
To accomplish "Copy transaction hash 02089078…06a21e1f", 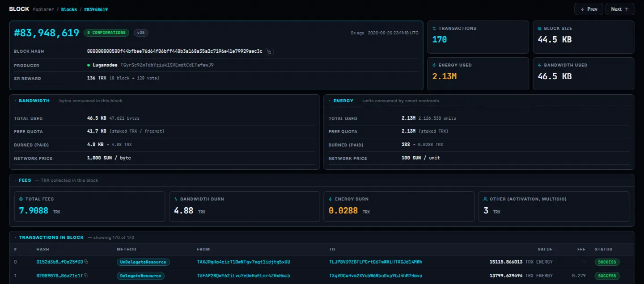I will coord(86,276).
